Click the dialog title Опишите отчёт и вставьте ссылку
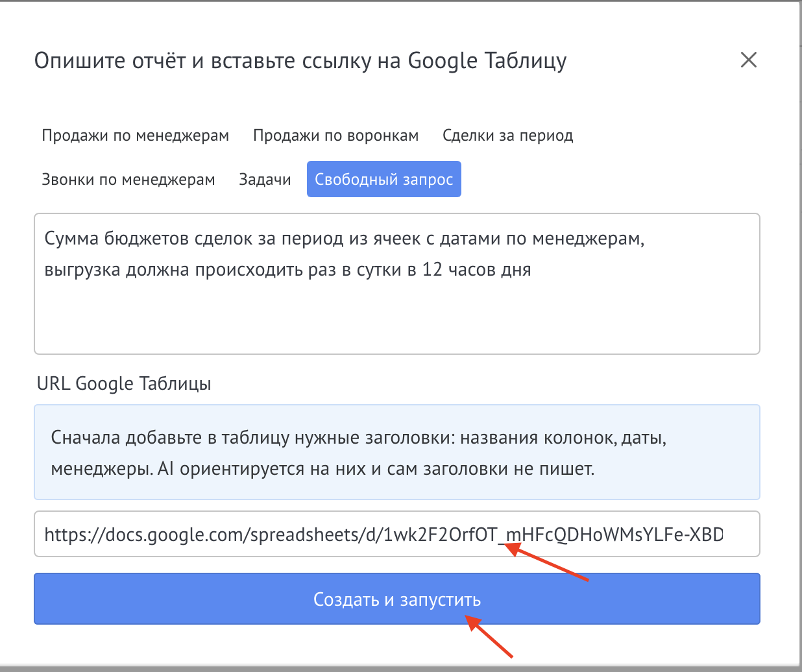The width and height of the screenshot is (802, 672). point(300,60)
